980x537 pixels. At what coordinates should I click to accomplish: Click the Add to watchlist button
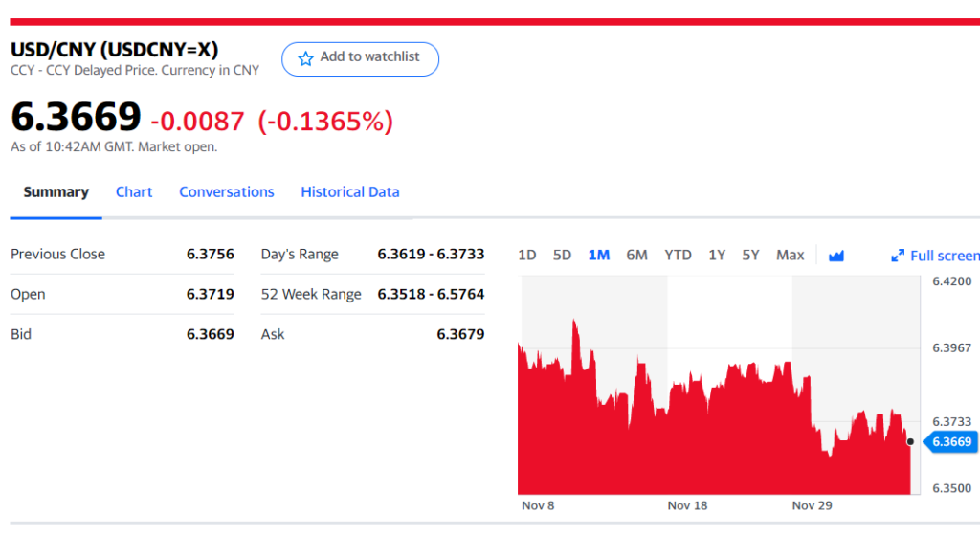[x=360, y=58]
